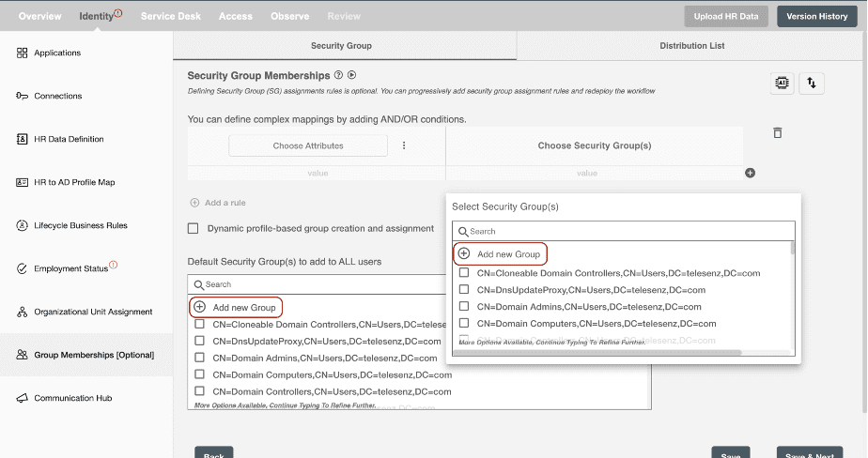Click the Add a rule plus icon

coord(195,203)
